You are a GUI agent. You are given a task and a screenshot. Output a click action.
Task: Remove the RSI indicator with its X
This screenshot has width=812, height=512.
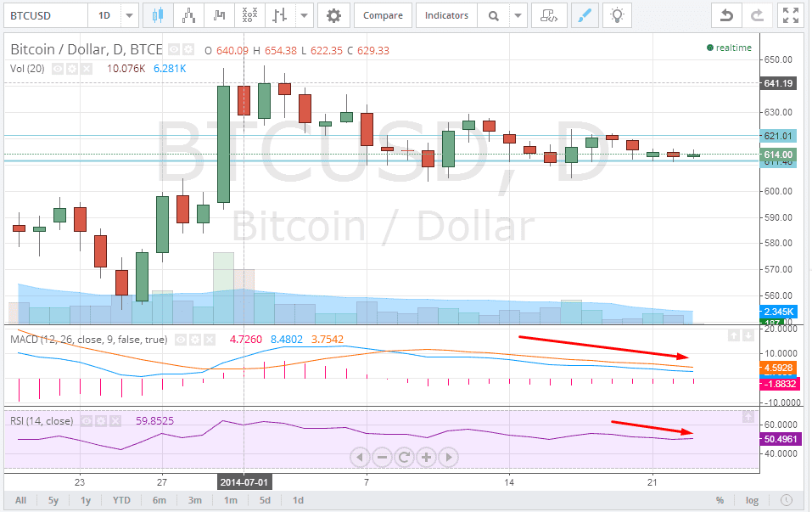tap(115, 421)
